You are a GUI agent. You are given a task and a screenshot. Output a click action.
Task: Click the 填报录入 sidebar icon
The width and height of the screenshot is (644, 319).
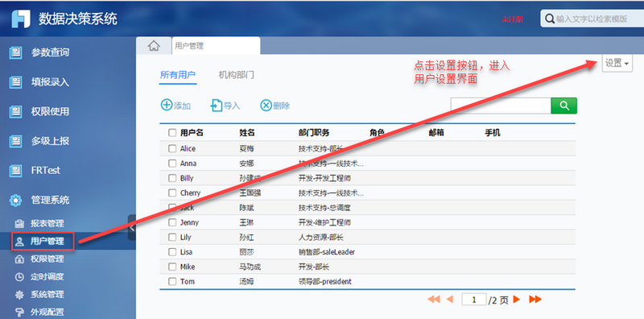click(15, 82)
